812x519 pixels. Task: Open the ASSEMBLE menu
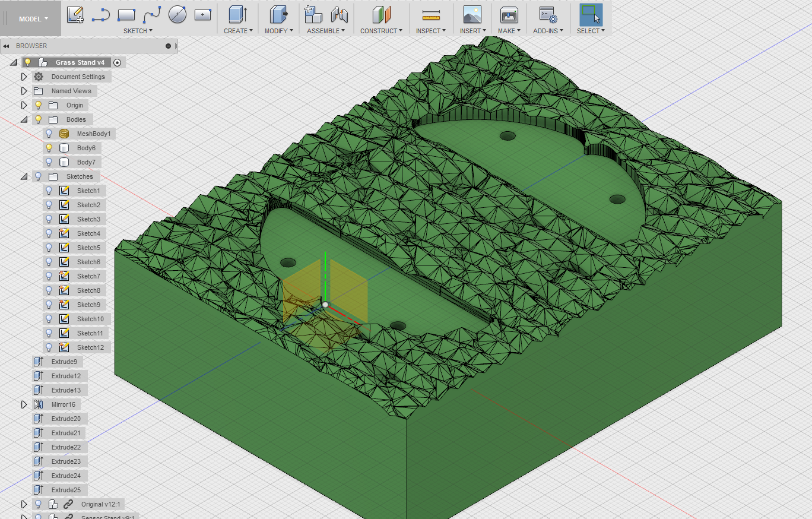(326, 31)
